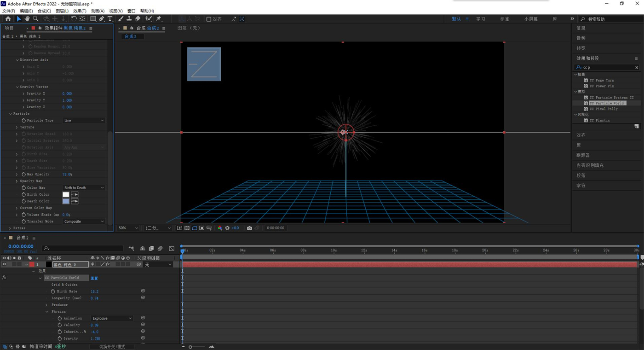The width and height of the screenshot is (644, 350).
Task: Select the Roto Brush tool
Action: [149, 19]
